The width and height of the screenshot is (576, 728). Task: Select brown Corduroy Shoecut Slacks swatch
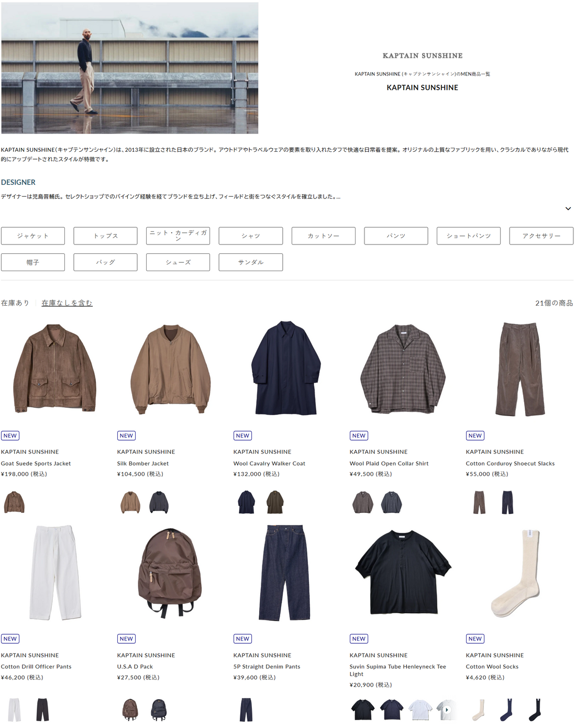pyautogui.click(x=479, y=502)
